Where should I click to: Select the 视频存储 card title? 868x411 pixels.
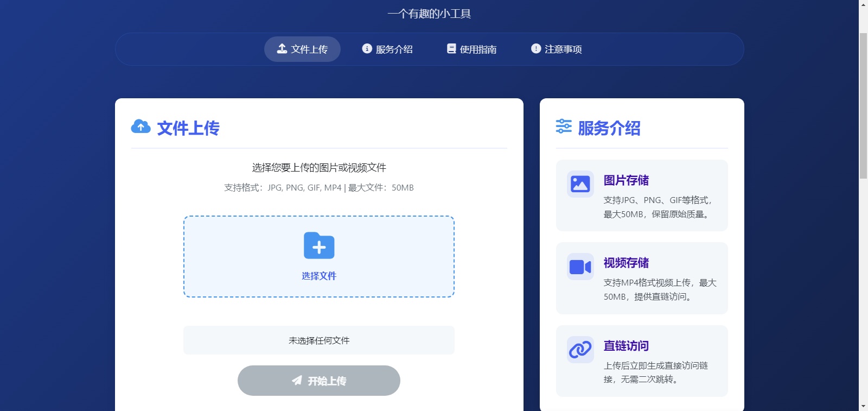click(626, 263)
